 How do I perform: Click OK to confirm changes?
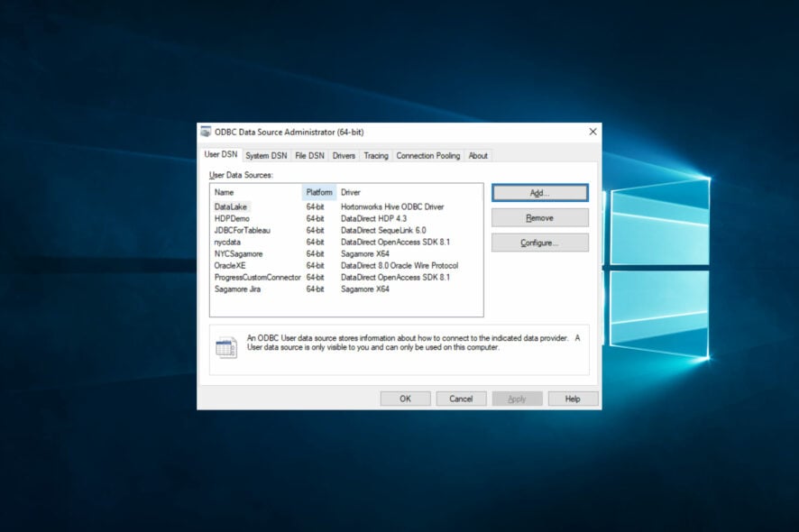click(405, 399)
